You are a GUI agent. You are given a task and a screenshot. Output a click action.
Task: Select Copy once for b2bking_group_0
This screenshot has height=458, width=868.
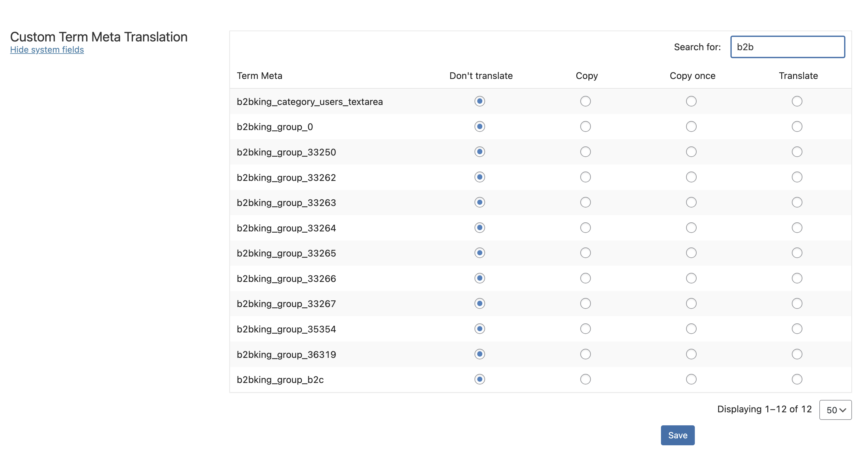tap(691, 126)
